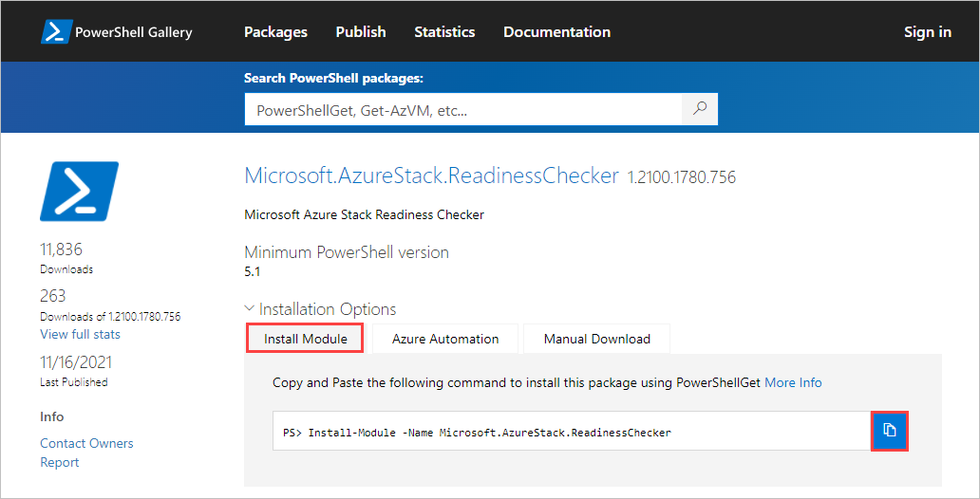Collapse the Installation Options section
Viewport: 980px width, 499px height.
(x=250, y=309)
